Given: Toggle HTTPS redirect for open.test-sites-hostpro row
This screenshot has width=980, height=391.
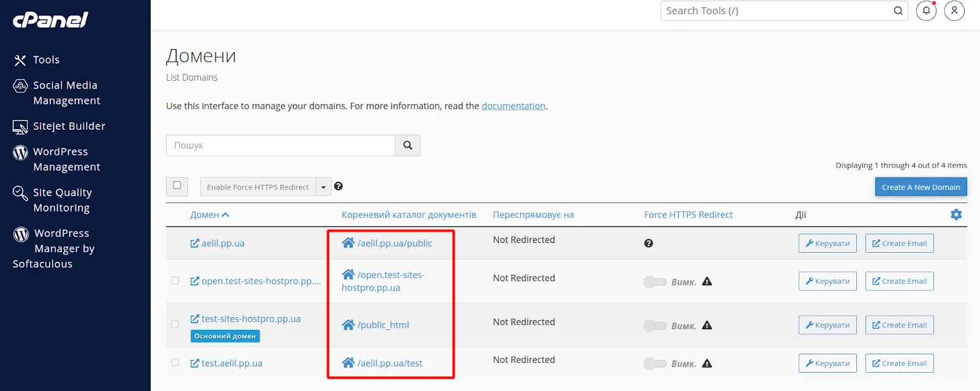Looking at the screenshot, I should [655, 282].
